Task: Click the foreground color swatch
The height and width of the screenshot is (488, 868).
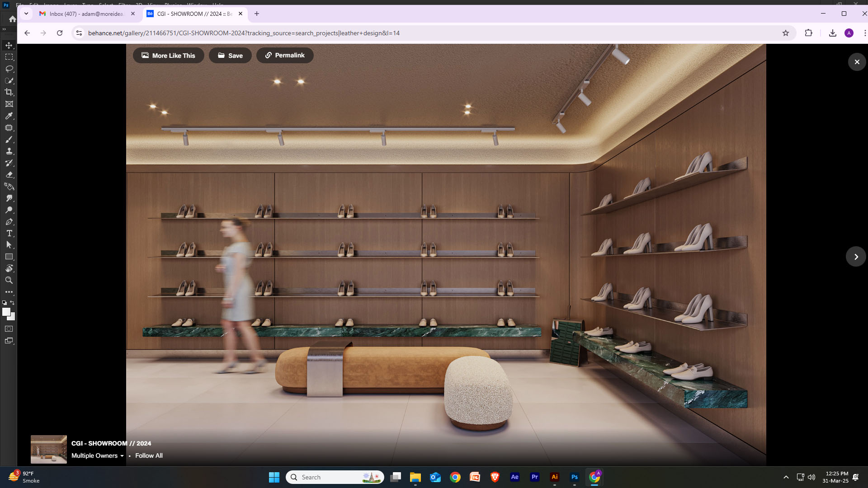Action: click(6, 312)
